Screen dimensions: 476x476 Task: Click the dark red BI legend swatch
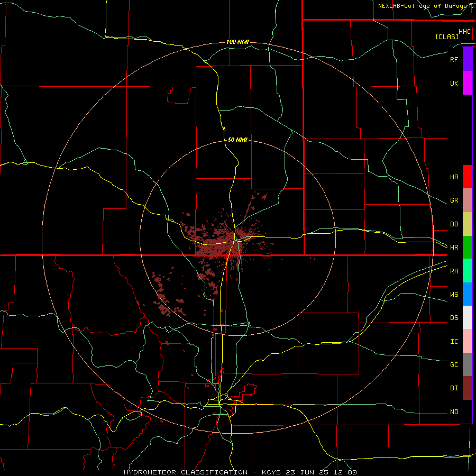[x=467, y=388]
